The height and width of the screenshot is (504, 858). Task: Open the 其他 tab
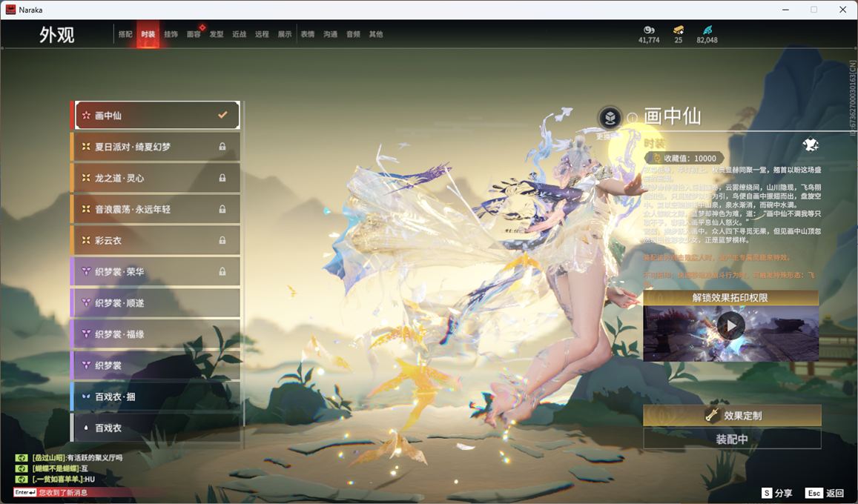pos(376,34)
